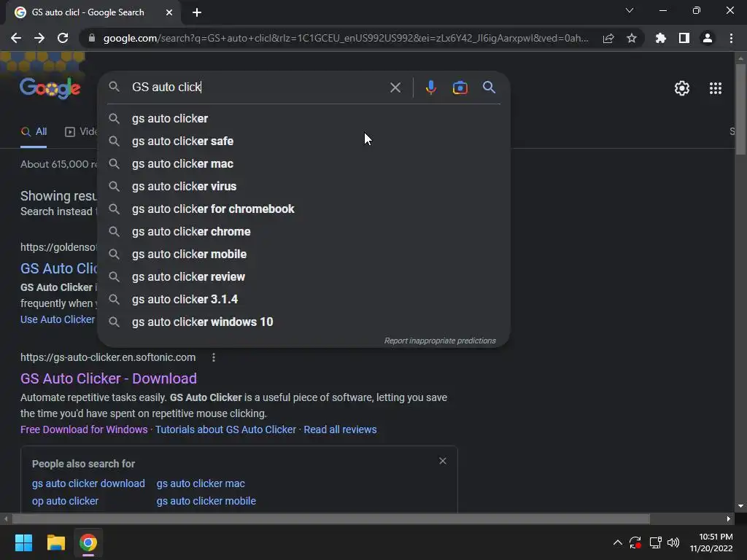Share this page from address bar
The image size is (747, 560).
(608, 38)
